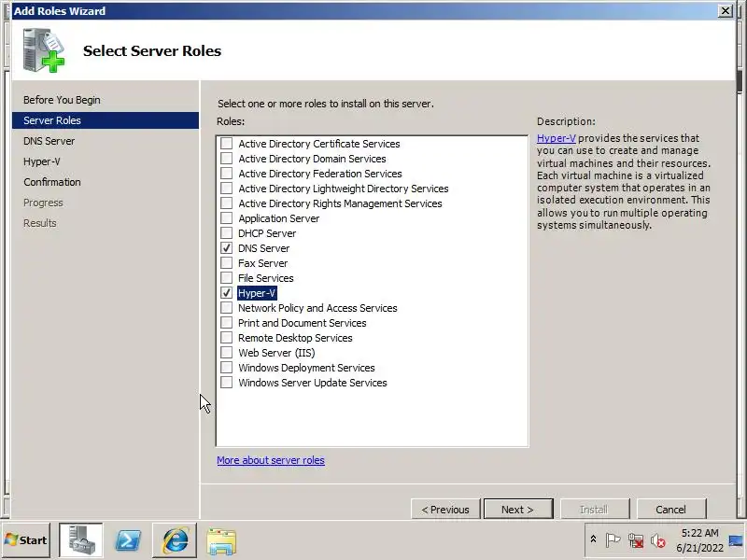Click the Start button

[26, 540]
